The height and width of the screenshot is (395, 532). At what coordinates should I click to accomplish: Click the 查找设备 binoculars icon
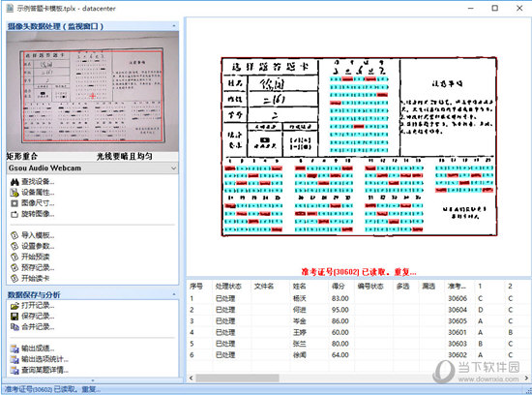point(15,182)
